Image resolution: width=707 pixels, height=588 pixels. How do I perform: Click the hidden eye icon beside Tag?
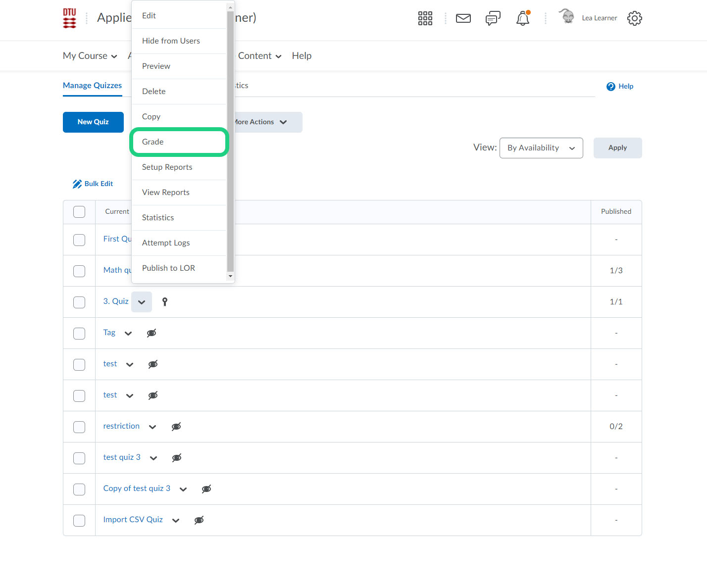[151, 333]
